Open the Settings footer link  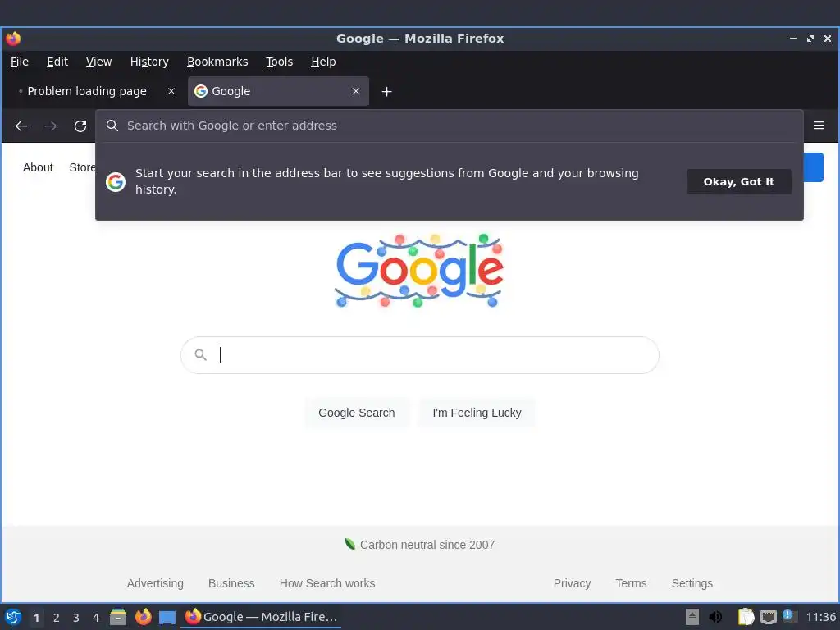(692, 583)
